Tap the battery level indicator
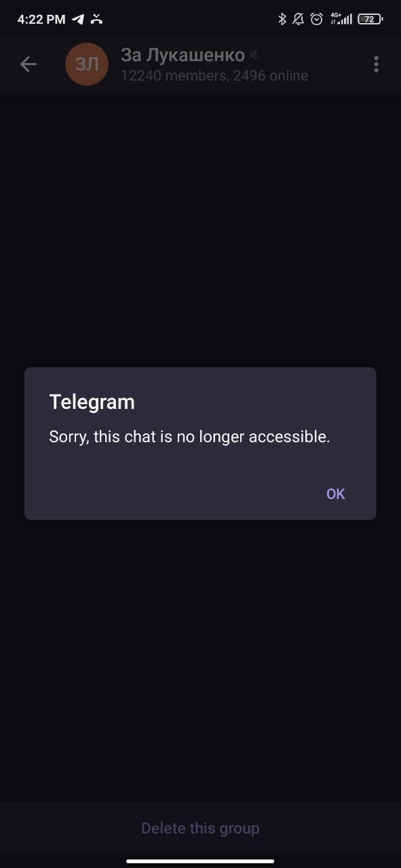This screenshot has height=868, width=401. (x=370, y=19)
